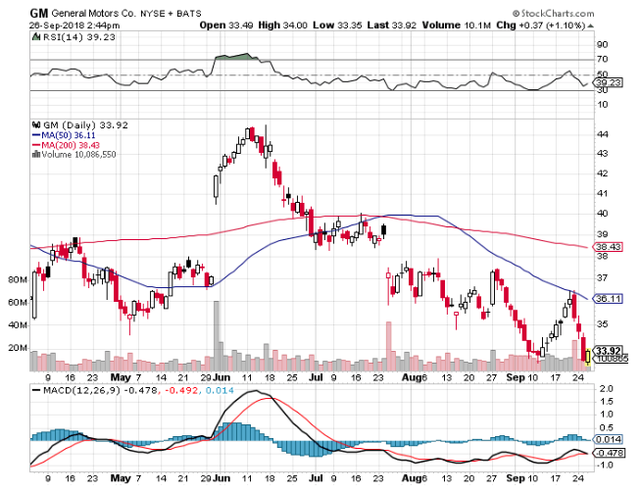
Task: Click the red MA(200) 38.43 legend
Action: click(66, 145)
